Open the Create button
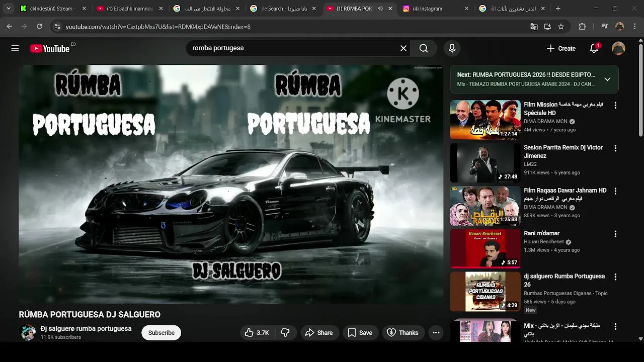 561,48
